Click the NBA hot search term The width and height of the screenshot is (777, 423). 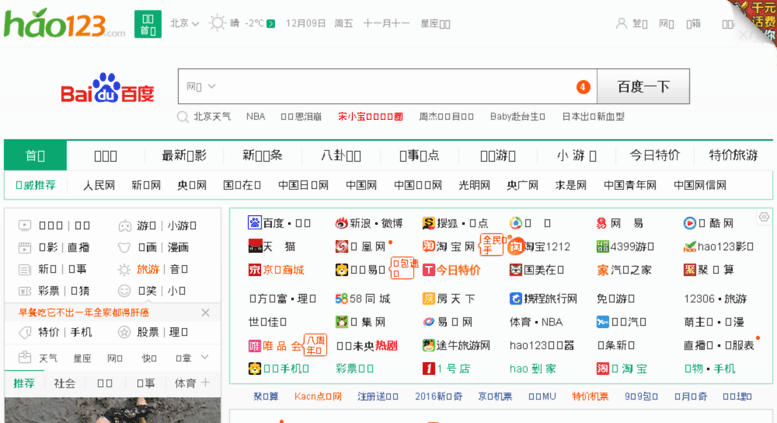pos(256,116)
